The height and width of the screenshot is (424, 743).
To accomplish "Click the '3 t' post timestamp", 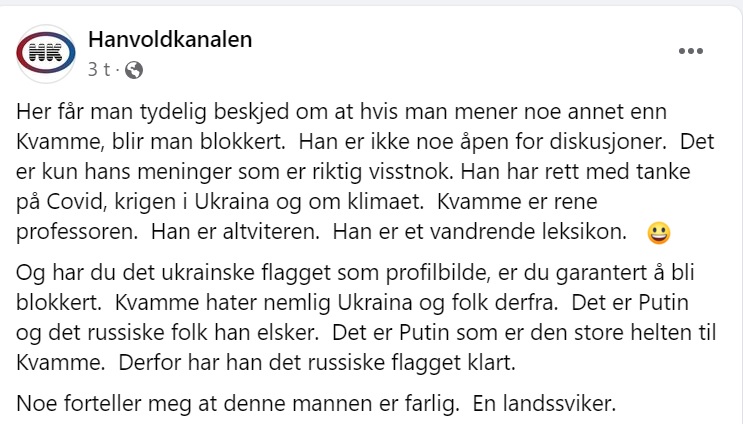I will [99, 70].
